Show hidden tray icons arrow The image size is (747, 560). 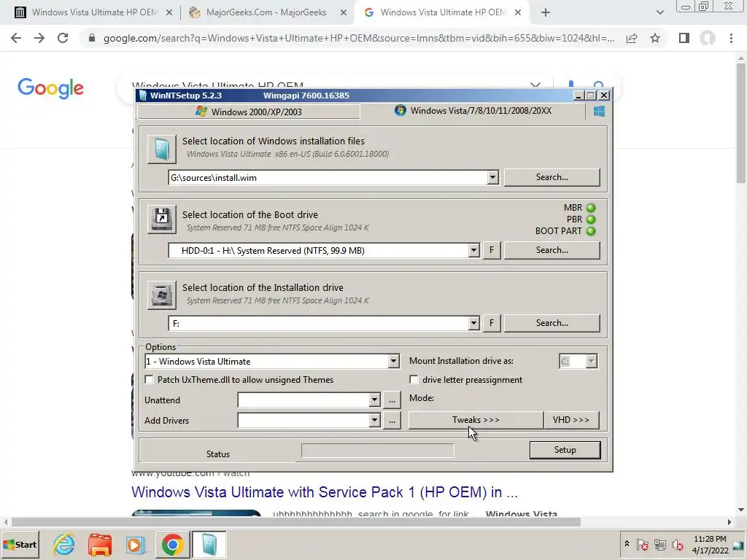pos(627,544)
